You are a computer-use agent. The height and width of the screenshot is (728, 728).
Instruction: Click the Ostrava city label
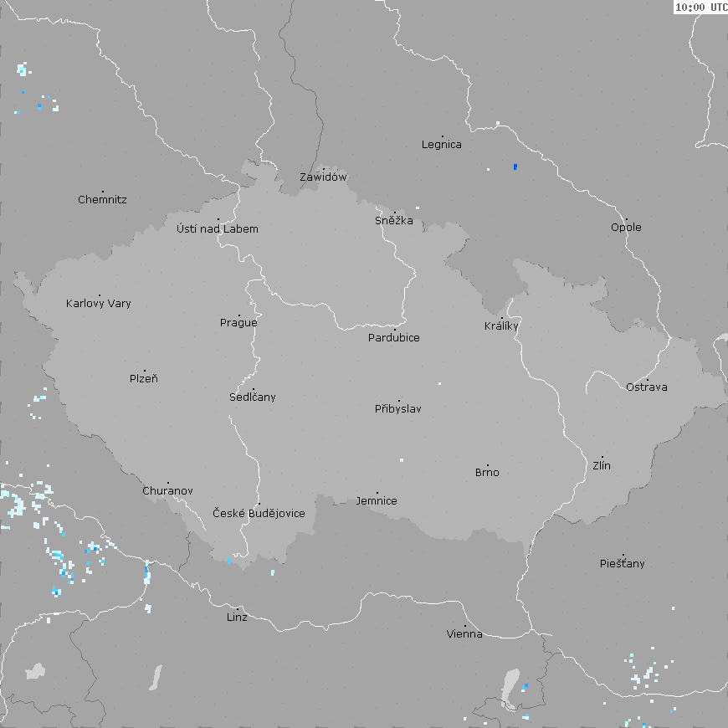647,387
